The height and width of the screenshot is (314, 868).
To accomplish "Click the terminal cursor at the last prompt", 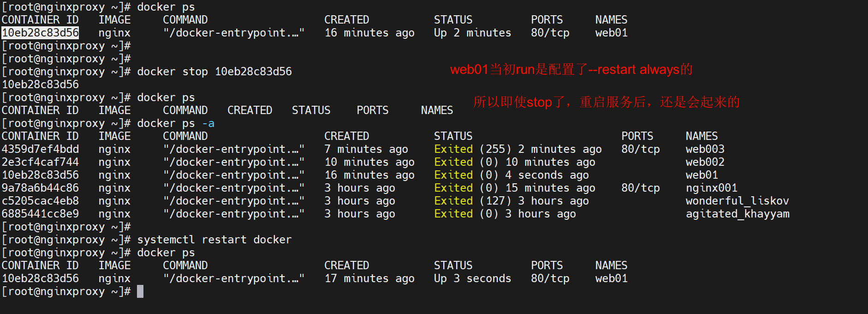I will pos(140,291).
